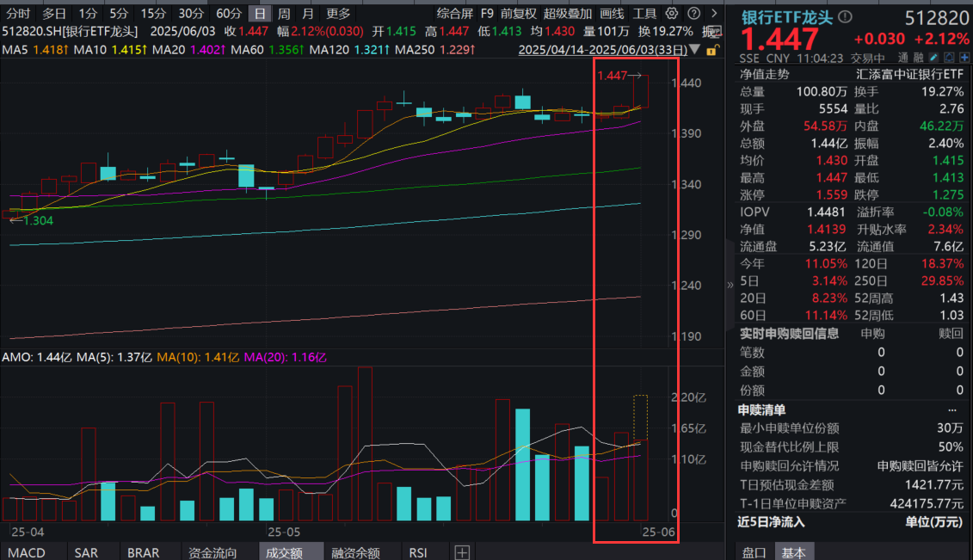Click the screen icon next to 振
Screen dimensions: 973x560
(716, 31)
